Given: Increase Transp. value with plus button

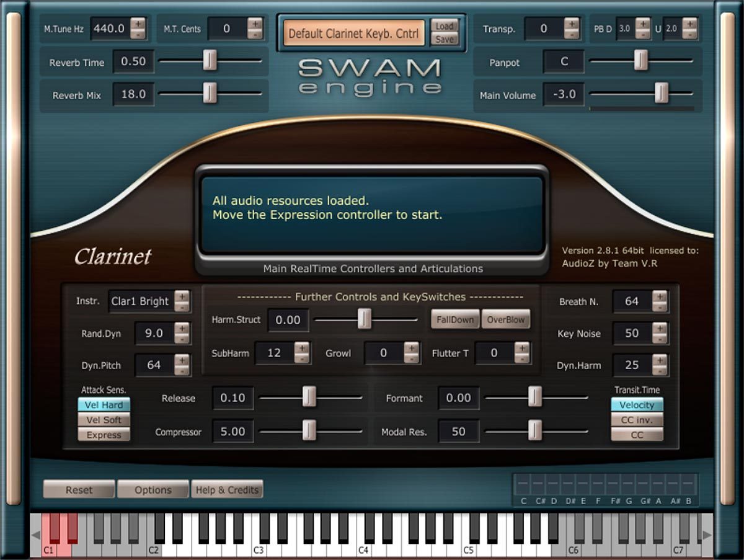Looking at the screenshot, I should 572,24.
